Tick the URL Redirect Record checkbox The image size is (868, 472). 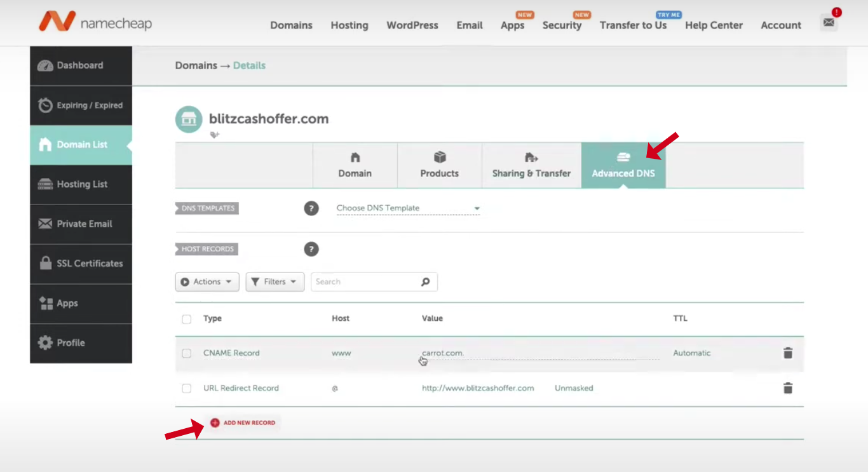click(186, 388)
